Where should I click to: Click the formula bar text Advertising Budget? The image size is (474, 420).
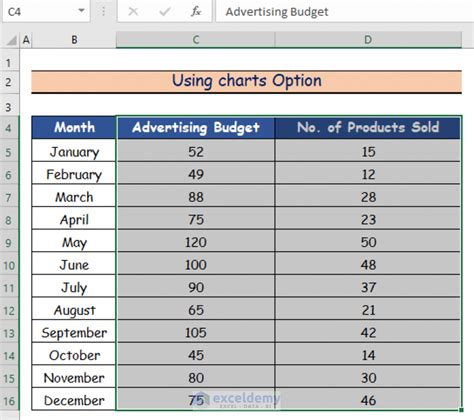tap(277, 12)
